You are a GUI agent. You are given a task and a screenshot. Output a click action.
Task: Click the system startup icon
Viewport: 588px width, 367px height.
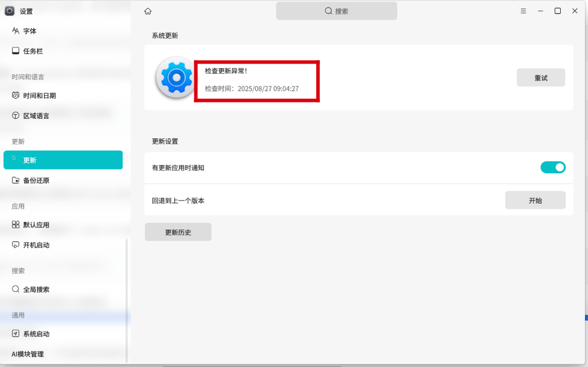(x=16, y=334)
